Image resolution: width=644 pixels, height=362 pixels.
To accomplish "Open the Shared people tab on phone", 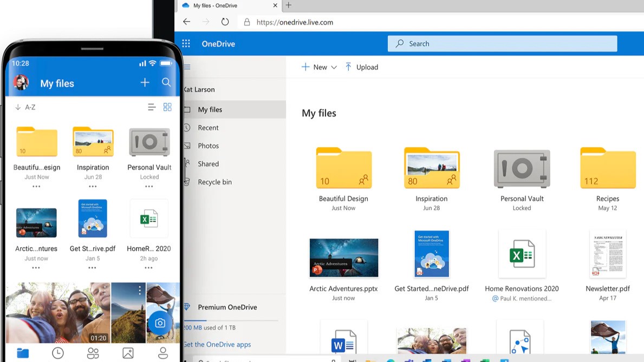I will [x=93, y=353].
